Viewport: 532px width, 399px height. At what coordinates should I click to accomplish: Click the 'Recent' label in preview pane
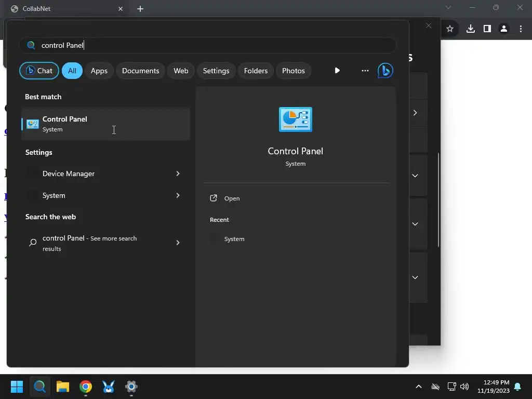click(x=219, y=220)
